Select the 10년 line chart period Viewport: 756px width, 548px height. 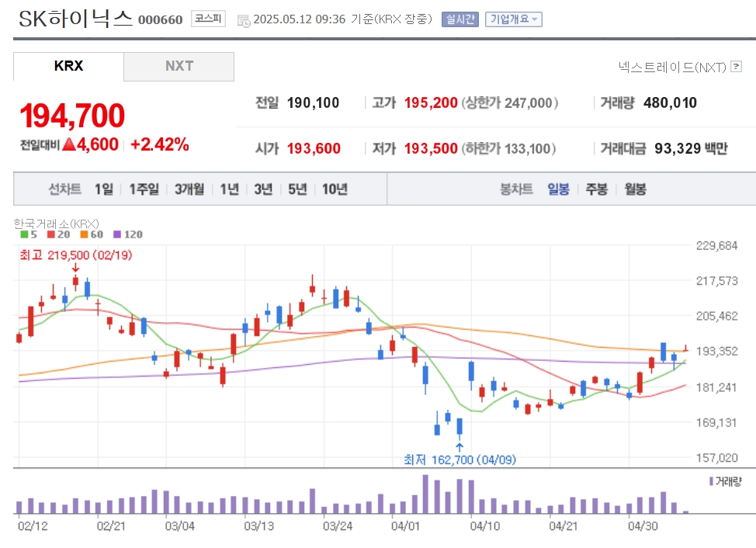(335, 189)
